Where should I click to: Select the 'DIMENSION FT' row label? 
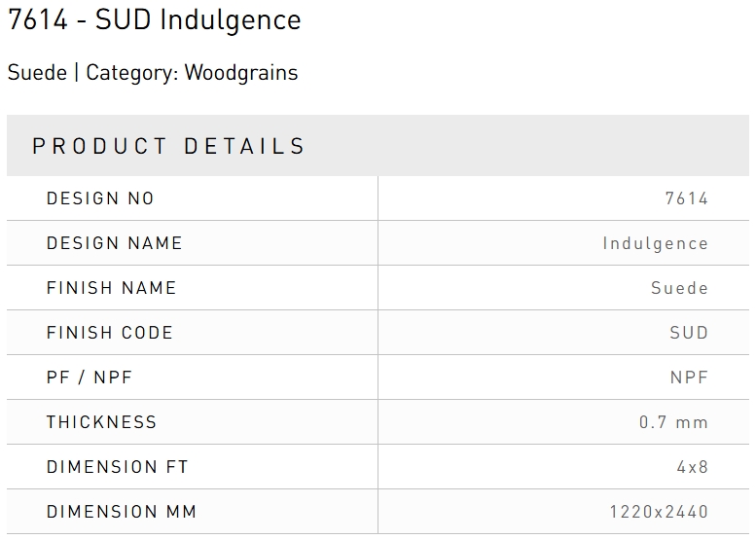click(x=117, y=467)
